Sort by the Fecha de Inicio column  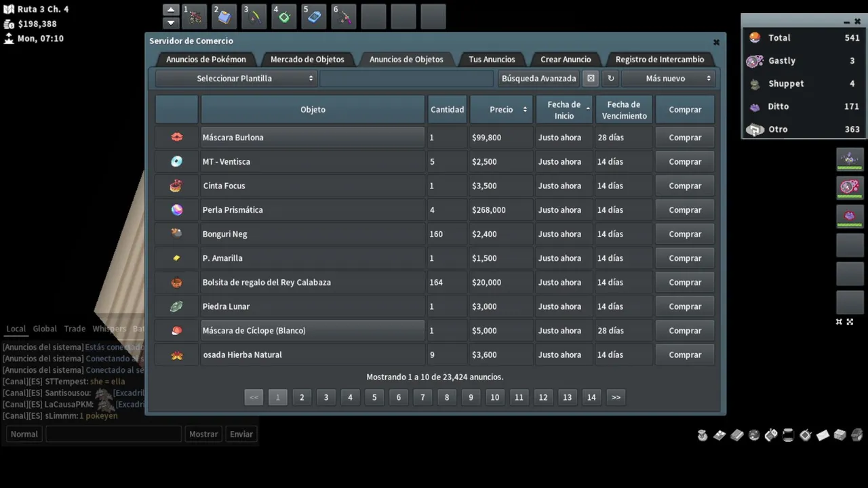[564, 109]
